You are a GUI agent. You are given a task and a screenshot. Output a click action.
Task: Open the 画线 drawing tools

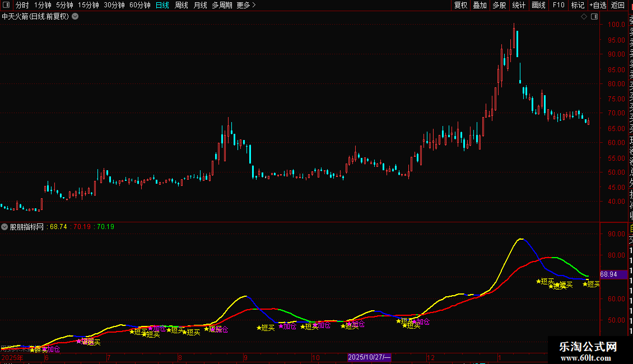coord(538,5)
